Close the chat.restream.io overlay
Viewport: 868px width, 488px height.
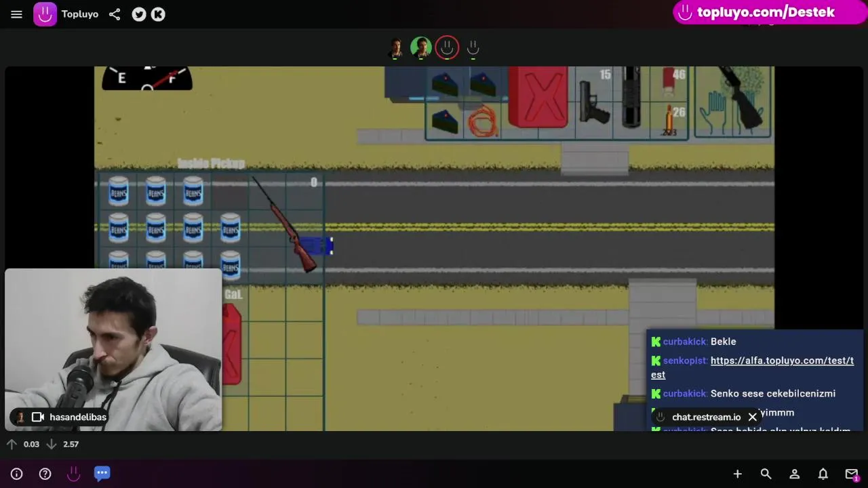click(x=752, y=417)
